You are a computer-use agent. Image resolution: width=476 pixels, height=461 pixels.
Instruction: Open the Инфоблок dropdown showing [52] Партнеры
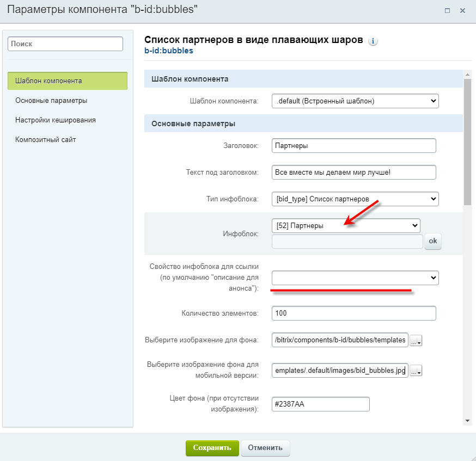point(346,226)
